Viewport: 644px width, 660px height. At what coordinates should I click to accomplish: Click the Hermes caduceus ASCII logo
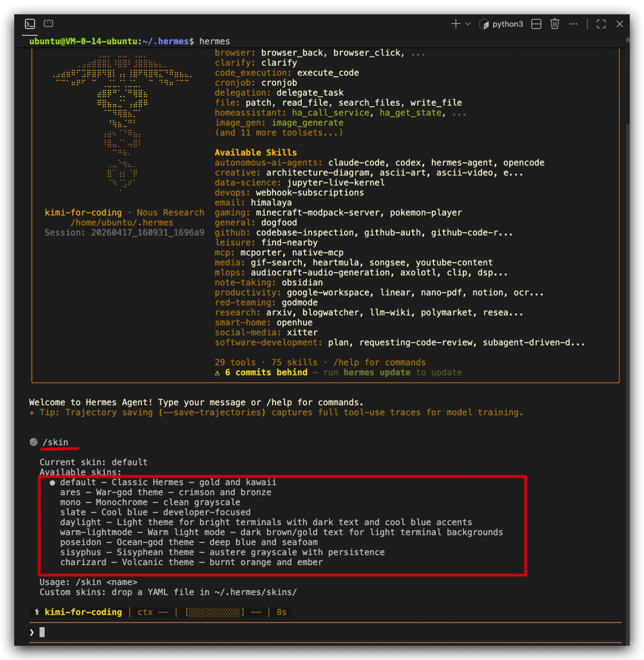tap(122, 122)
